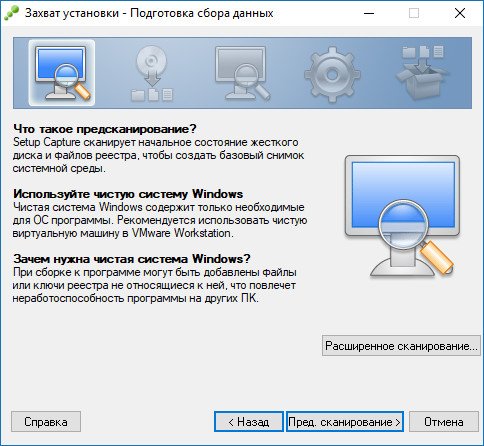Click the grayed postscan monitor step icon
The height and width of the screenshot is (446, 484).
(242, 73)
